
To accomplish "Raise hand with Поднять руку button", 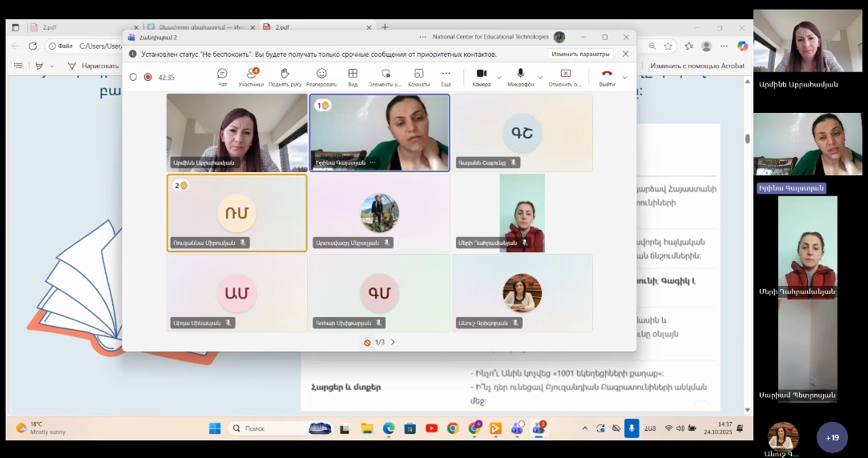I will pyautogui.click(x=285, y=77).
